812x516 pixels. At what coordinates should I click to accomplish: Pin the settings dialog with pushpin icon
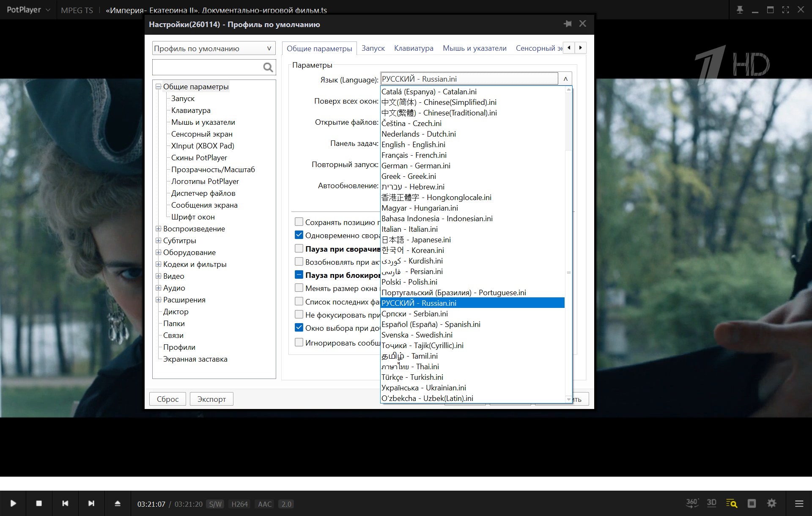[568, 24]
